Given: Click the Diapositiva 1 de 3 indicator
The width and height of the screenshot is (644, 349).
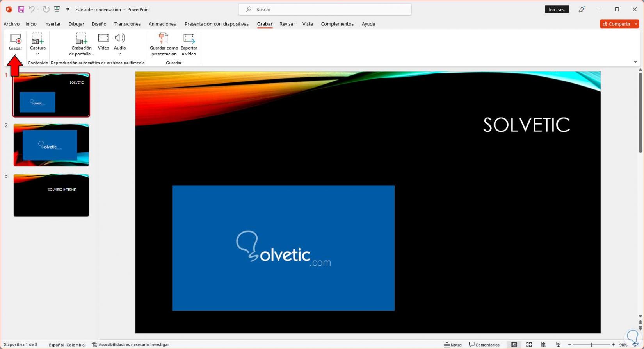Looking at the screenshot, I should click(x=20, y=345).
